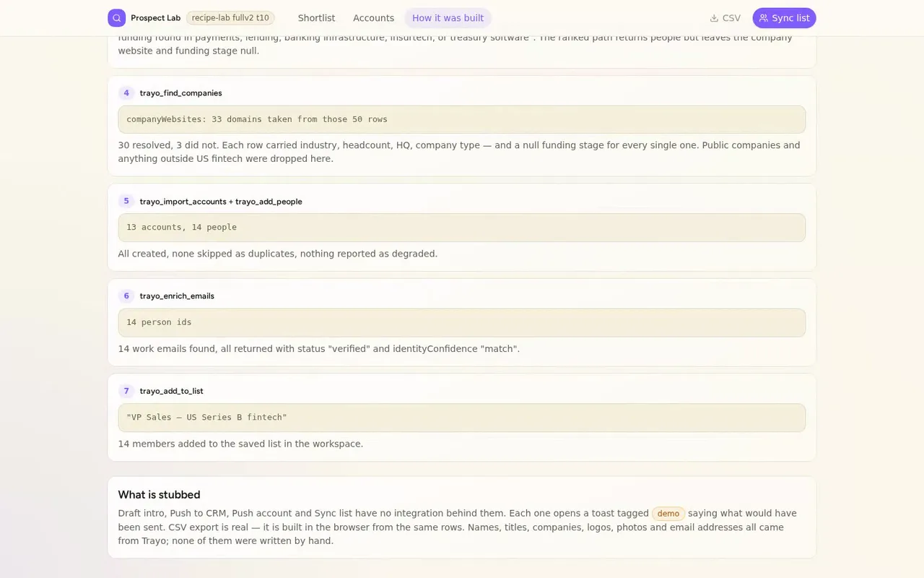
Task: Click the people icon in Sync list
Action: [764, 18]
